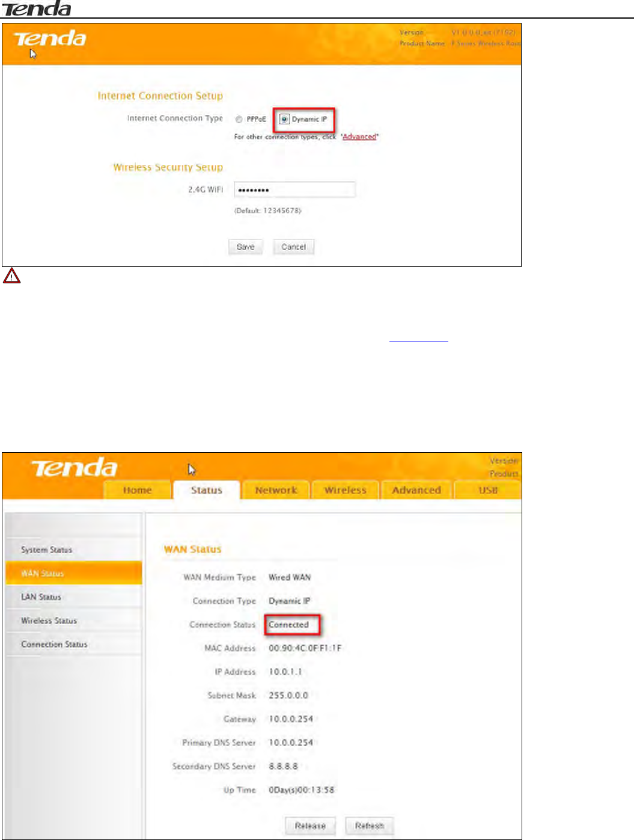The image size is (634, 840).
Task: Click the Release button
Action: (x=310, y=826)
